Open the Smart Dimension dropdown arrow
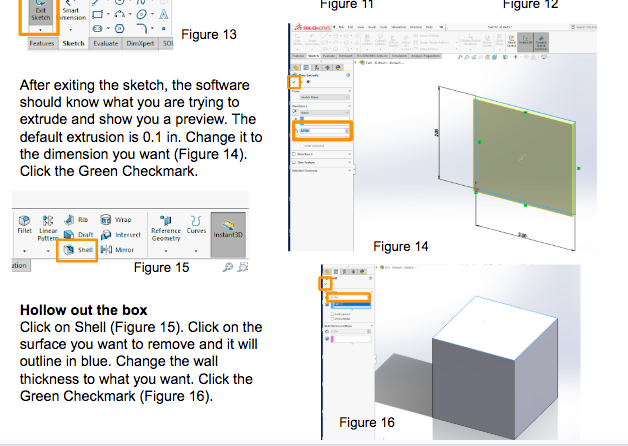The height and width of the screenshot is (446, 628). point(71,30)
